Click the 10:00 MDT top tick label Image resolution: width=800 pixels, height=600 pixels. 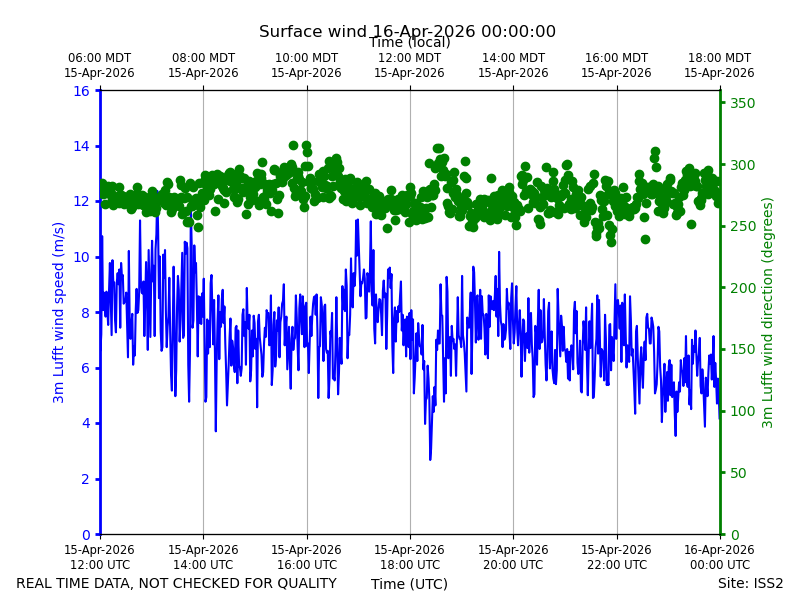pyautogui.click(x=306, y=65)
